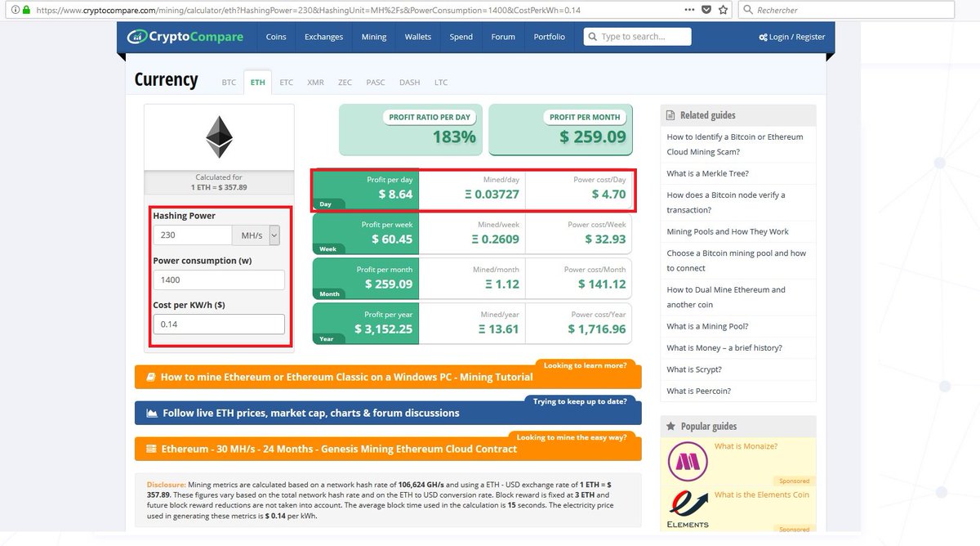Click the Power cost/Day $4.70 value
This screenshot has width=980, height=546.
point(608,195)
